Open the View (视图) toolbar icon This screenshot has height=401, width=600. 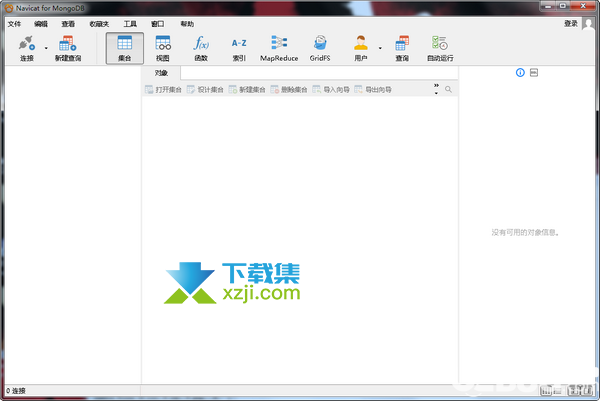point(163,48)
